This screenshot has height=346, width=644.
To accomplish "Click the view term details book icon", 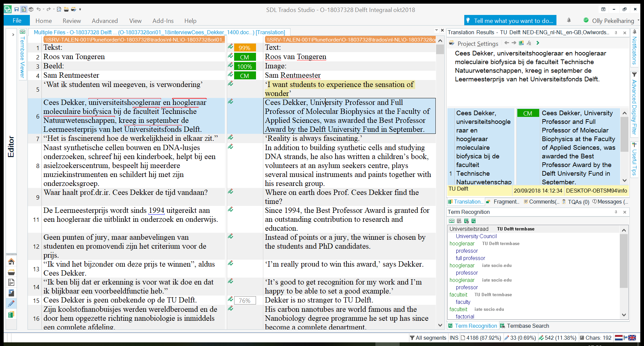I will coord(451,221).
